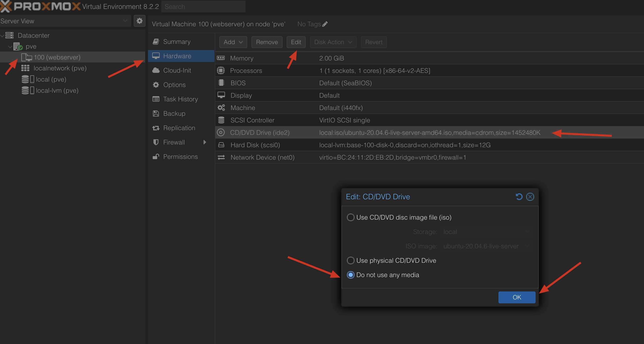This screenshot has width=644, height=344.
Task: Click the Network Device exchange icon
Action: (x=221, y=157)
